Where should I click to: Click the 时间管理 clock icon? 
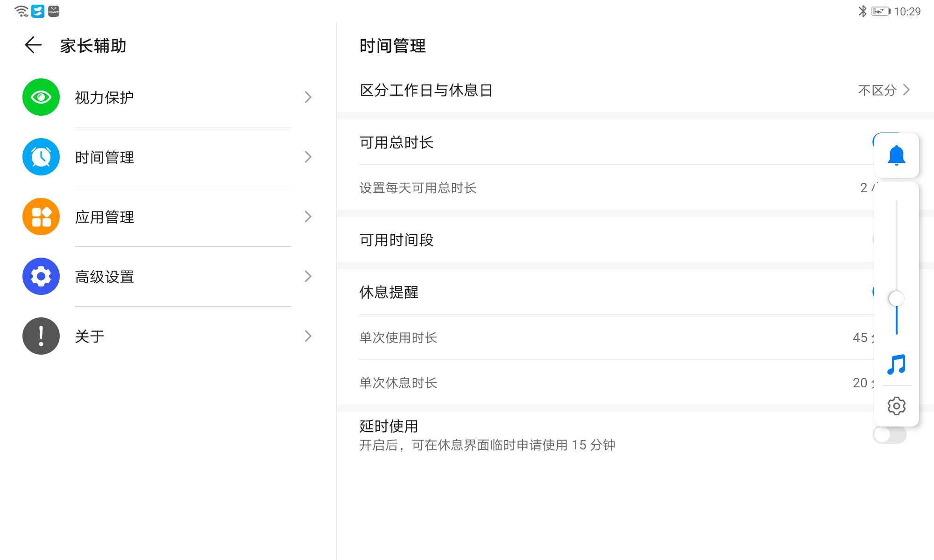tap(41, 157)
